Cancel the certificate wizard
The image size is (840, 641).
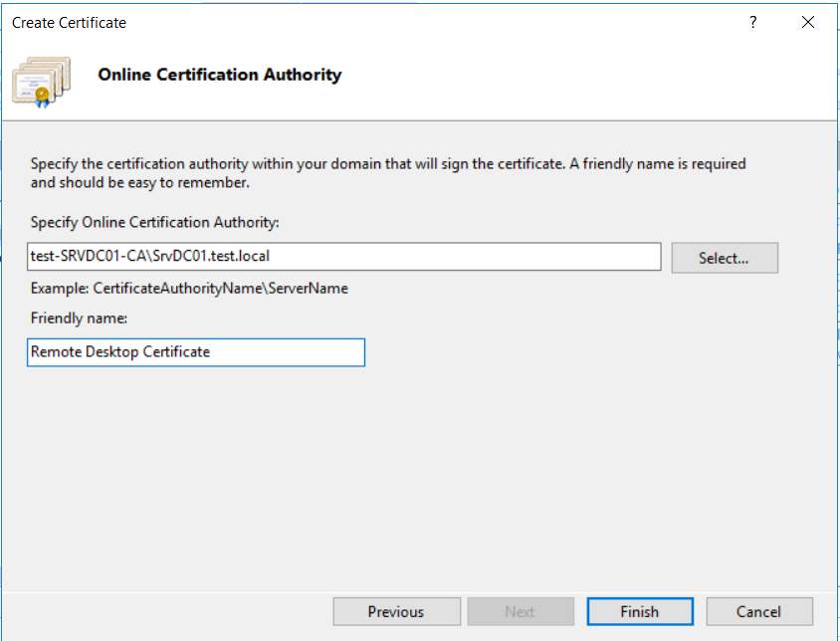coord(759,611)
